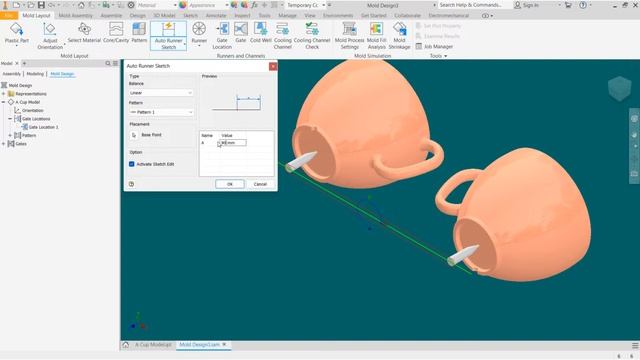Start Mold Fill Analysis
This screenshot has height=360, width=640.
[x=376, y=36]
